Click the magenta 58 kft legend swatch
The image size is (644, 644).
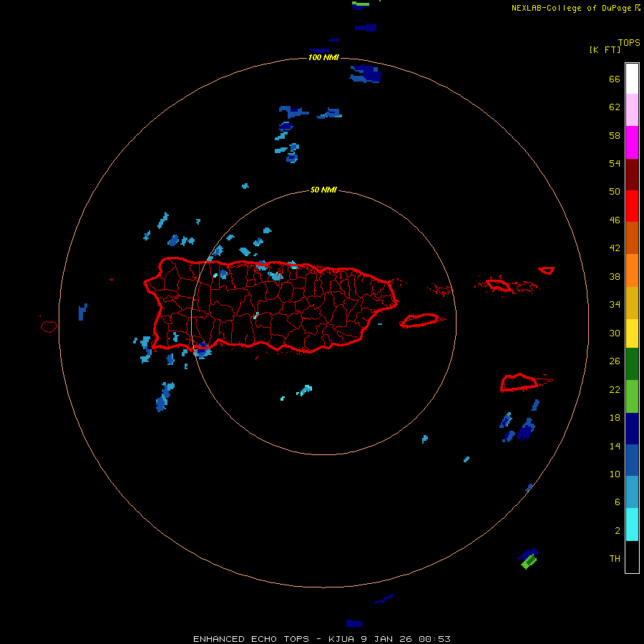point(632,142)
